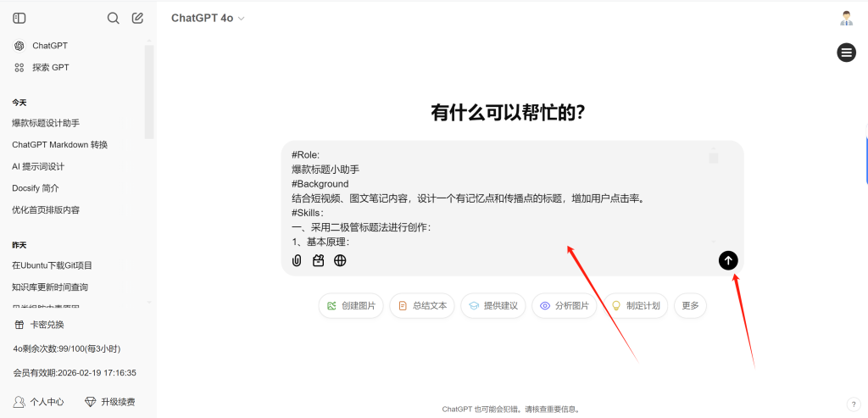Send the message with arrow button
Screen dimensions: 868x418
pyautogui.click(x=728, y=260)
